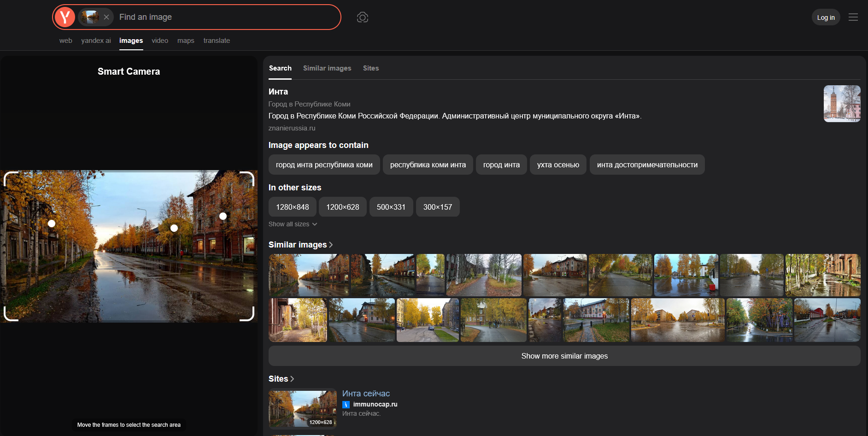The height and width of the screenshot is (436, 868).
Task: Select the 1280×848 size option
Action: tap(292, 207)
